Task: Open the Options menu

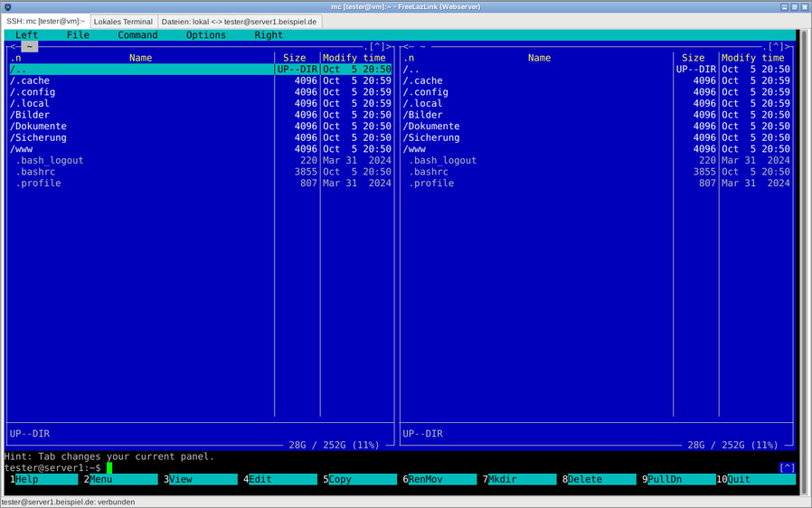Action: pos(205,35)
